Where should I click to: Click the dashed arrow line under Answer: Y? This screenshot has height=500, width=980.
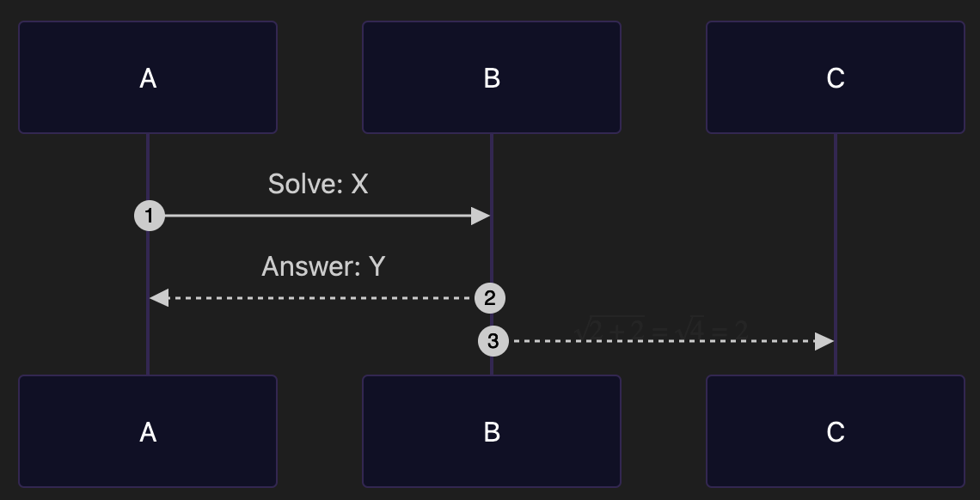pos(318,298)
